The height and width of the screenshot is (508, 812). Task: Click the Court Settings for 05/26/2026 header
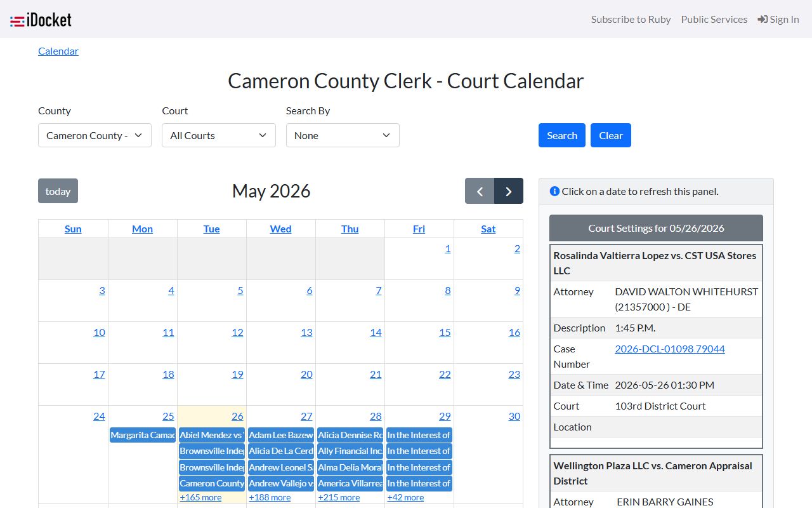[x=656, y=228]
